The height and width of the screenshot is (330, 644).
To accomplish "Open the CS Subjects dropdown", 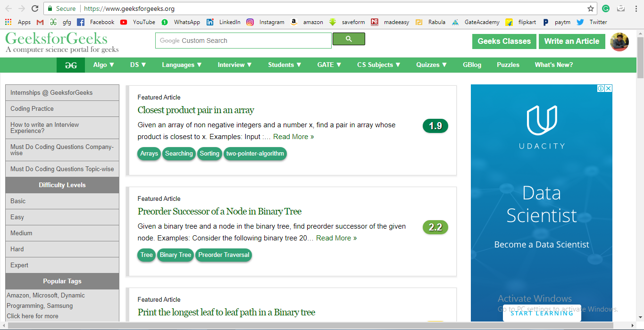I will pos(378,65).
